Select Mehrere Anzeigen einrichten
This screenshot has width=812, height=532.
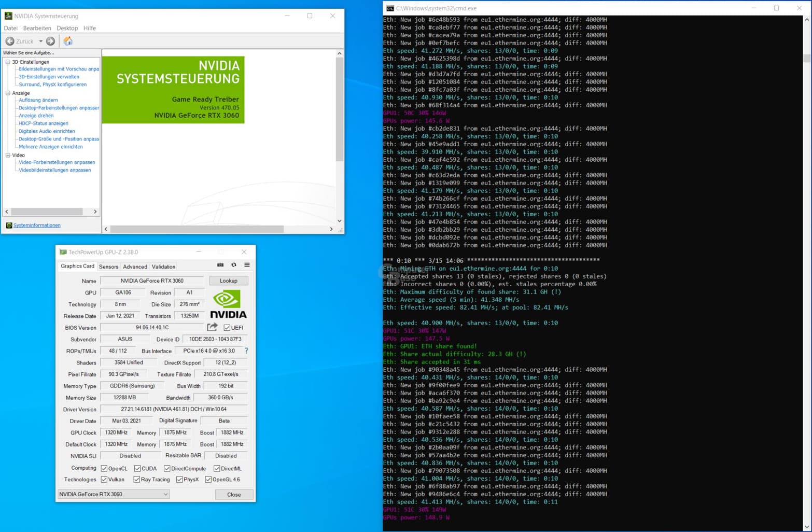(51, 147)
